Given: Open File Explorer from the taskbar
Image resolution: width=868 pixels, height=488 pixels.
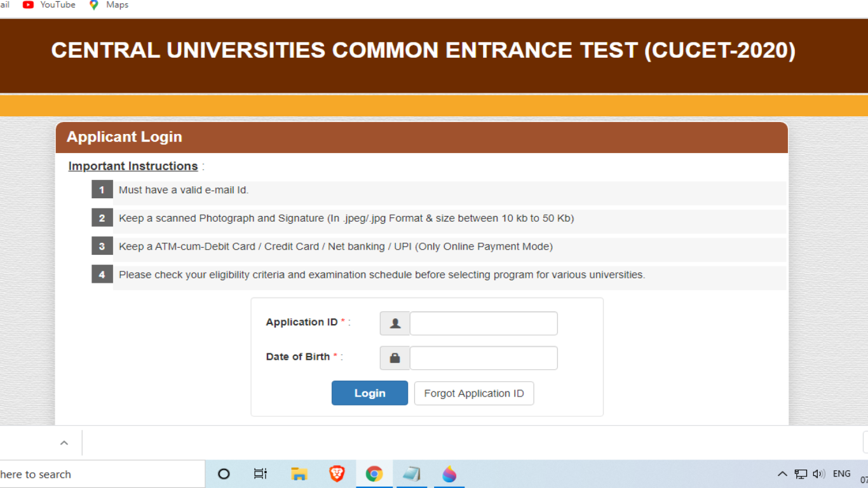Looking at the screenshot, I should [299, 473].
